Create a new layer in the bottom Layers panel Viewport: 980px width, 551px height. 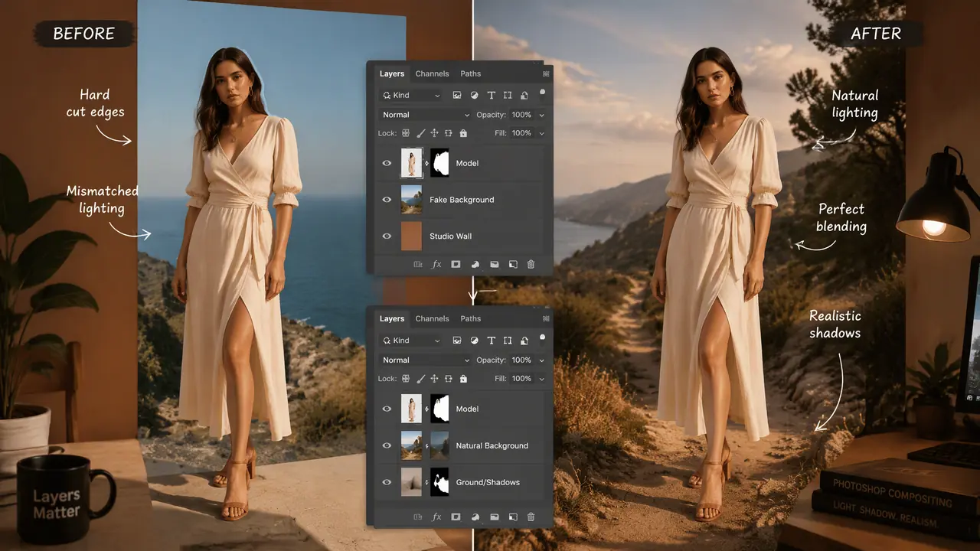513,517
